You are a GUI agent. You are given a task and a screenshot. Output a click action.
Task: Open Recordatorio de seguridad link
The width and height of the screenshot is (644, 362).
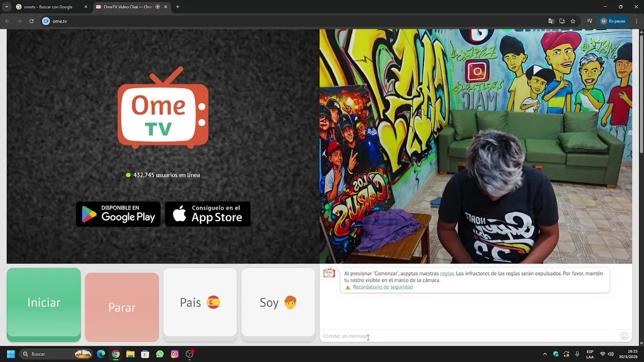click(x=382, y=287)
